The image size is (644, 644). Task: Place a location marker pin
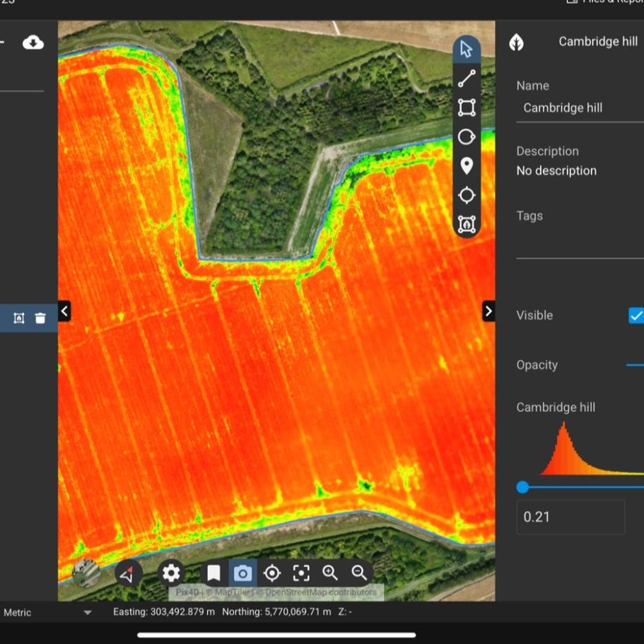point(467,165)
